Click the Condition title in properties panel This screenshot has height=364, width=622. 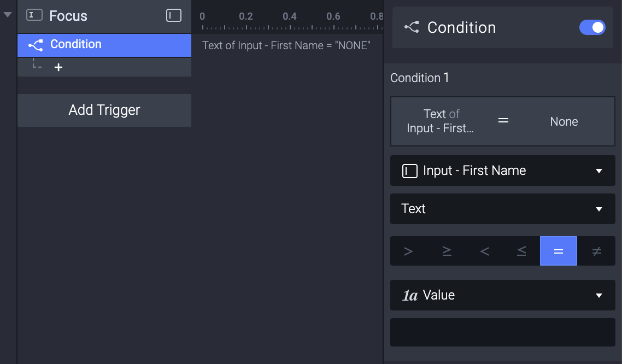tap(461, 27)
